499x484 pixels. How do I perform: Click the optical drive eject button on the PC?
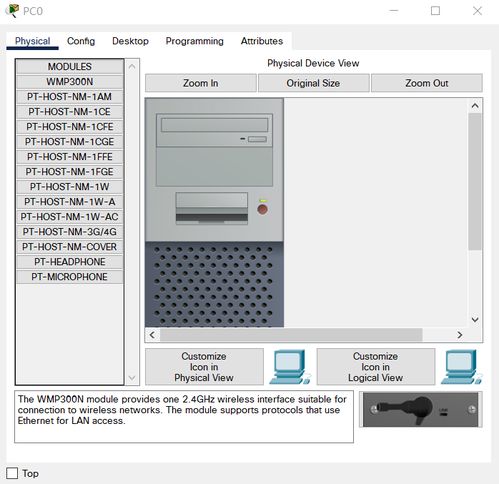pyautogui.click(x=257, y=139)
